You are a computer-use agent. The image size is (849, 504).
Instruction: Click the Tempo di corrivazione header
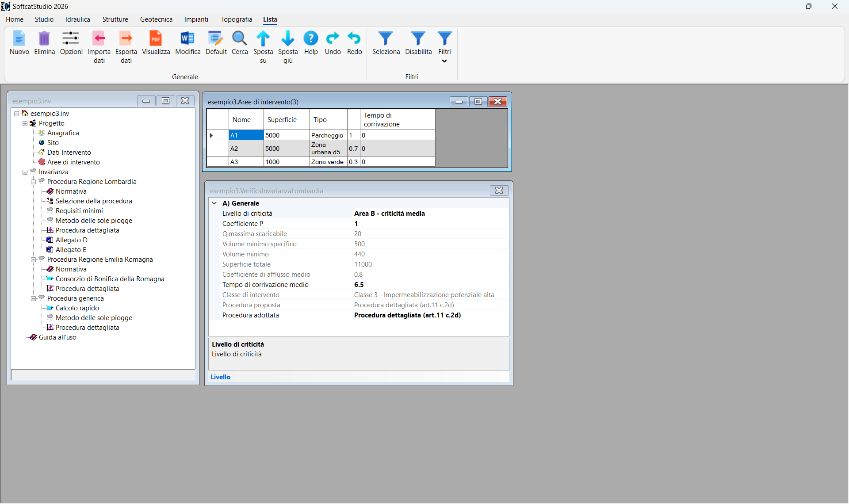398,120
